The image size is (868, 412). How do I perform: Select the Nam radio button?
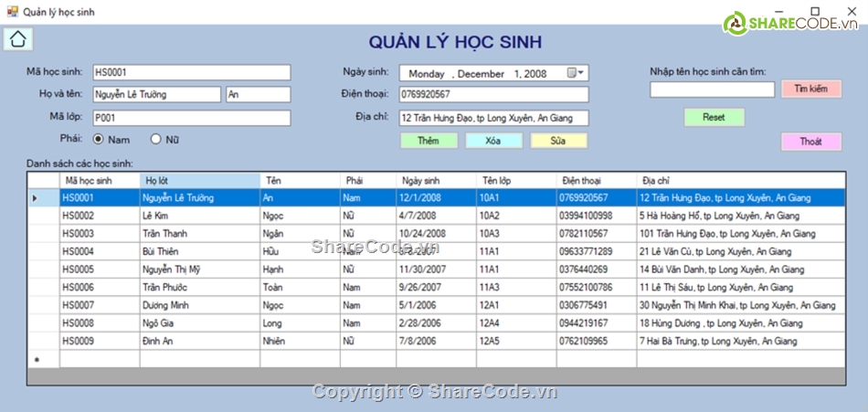[99, 140]
